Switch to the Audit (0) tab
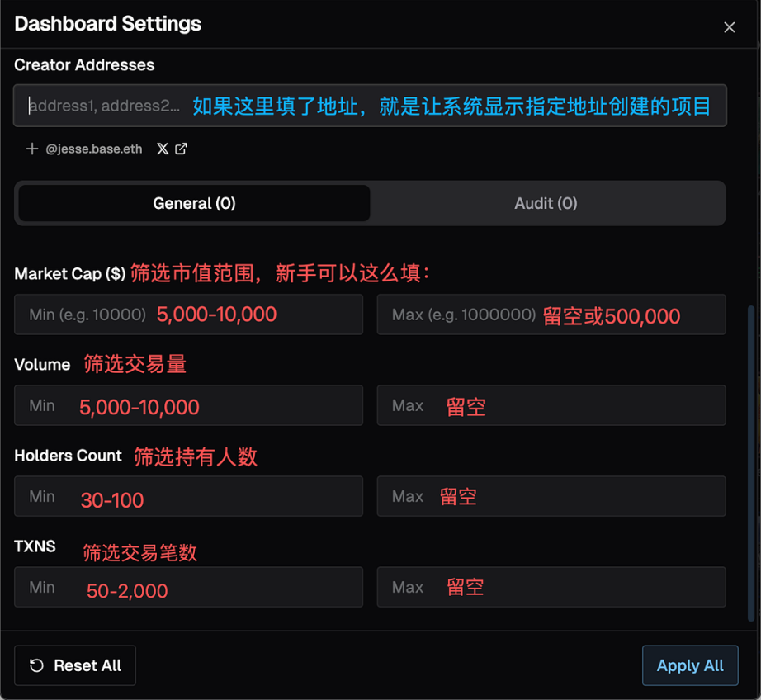Viewport: 761px width, 700px height. (x=546, y=203)
